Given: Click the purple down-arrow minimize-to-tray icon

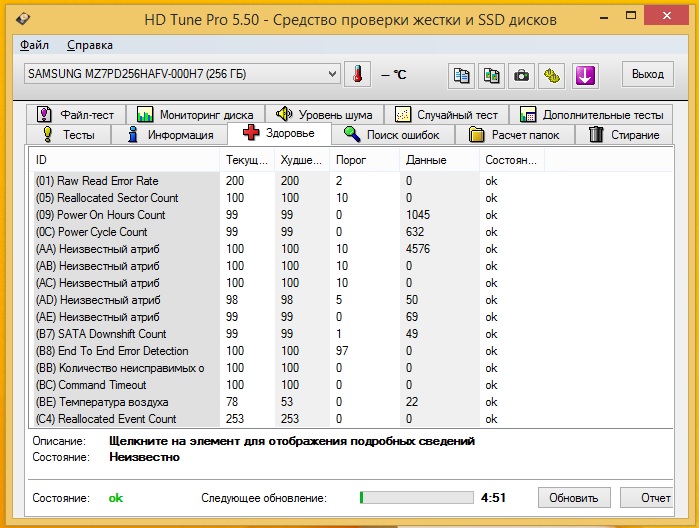Looking at the screenshot, I should click(585, 75).
